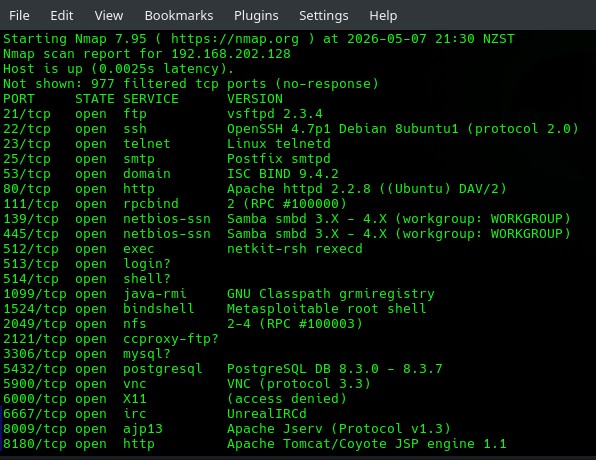The image size is (596, 460).
Task: Click 'netkit-rsh rexecd' version text
Action: click(295, 249)
